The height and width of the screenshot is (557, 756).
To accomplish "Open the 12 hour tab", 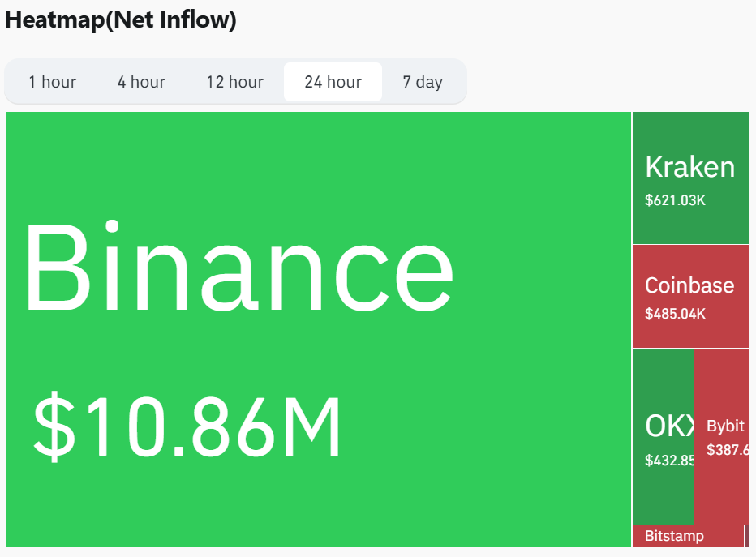I will [x=234, y=82].
